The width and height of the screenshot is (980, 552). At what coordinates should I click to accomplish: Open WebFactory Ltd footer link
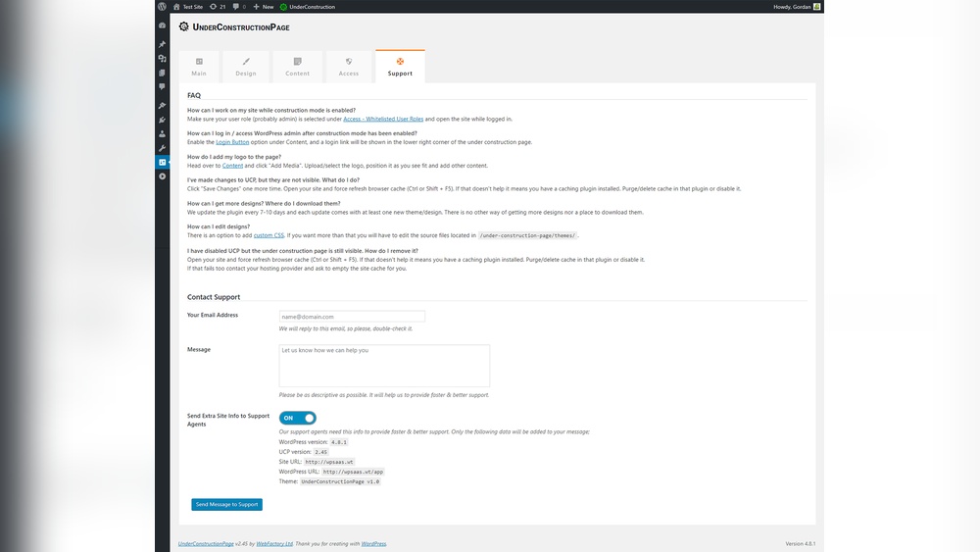(274, 544)
